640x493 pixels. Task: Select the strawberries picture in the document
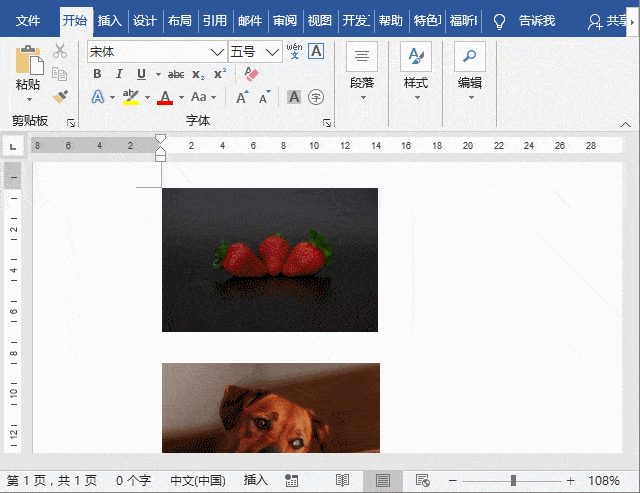pos(270,259)
